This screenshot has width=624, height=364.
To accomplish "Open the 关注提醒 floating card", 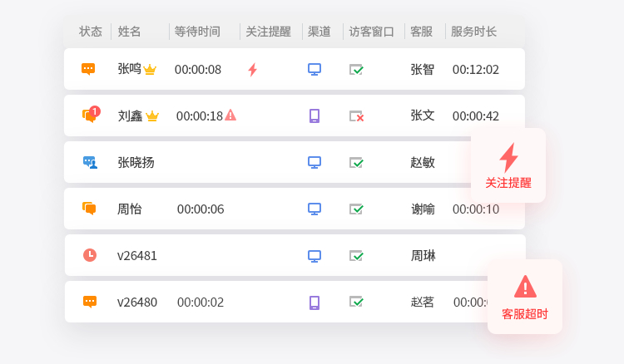I will [x=508, y=165].
